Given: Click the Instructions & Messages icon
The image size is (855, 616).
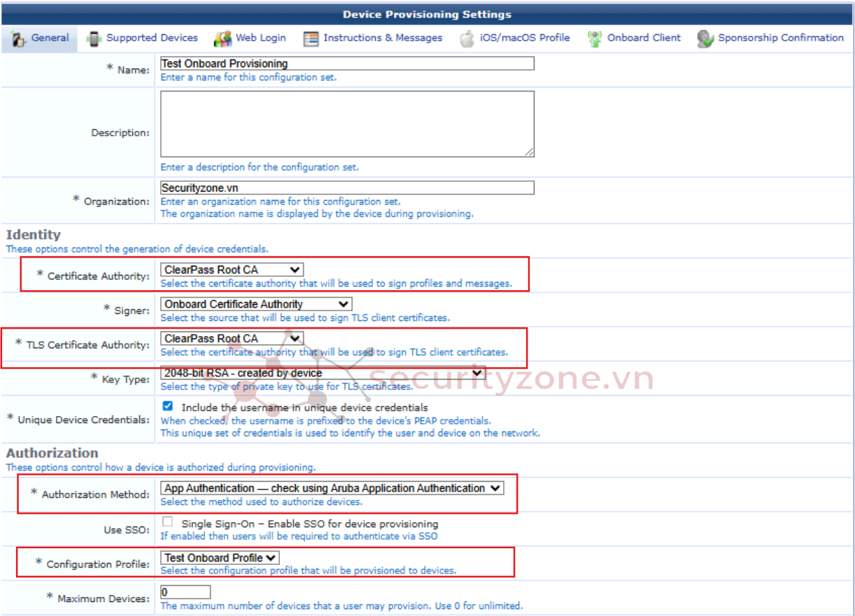Looking at the screenshot, I should point(311,38).
